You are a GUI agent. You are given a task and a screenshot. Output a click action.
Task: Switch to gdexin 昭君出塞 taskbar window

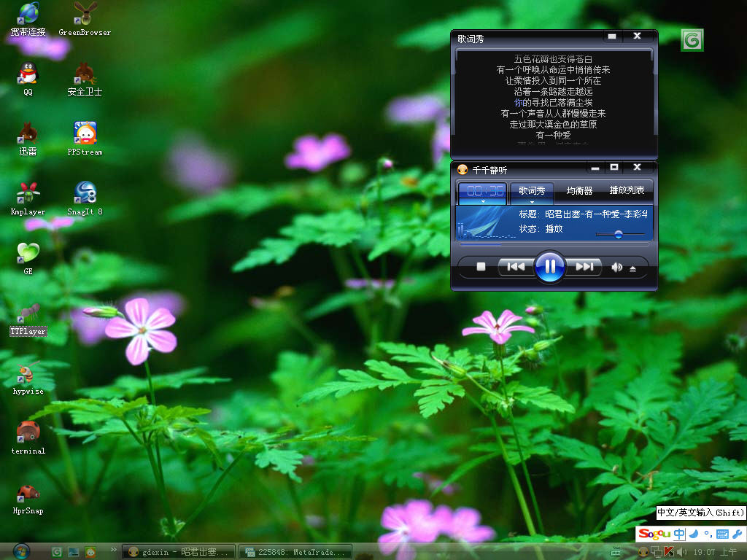click(179, 552)
